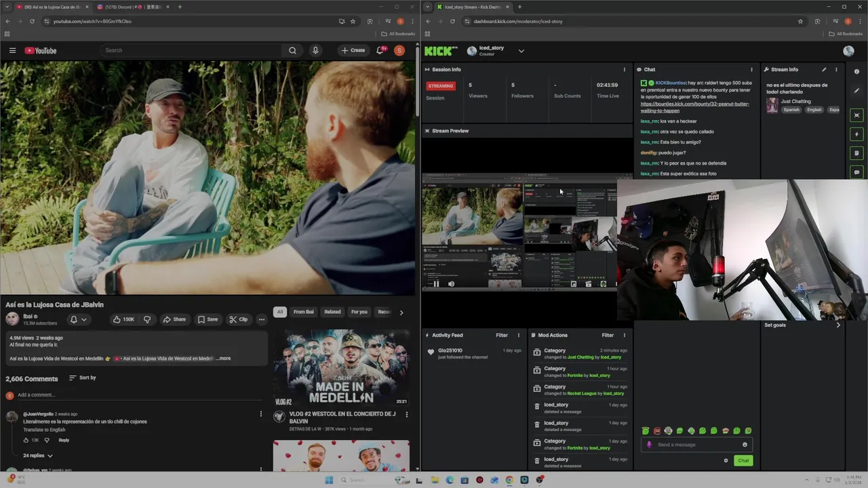This screenshot has height=488, width=868.
Task: Edit Stream Info with pencil icon
Action: 824,69
